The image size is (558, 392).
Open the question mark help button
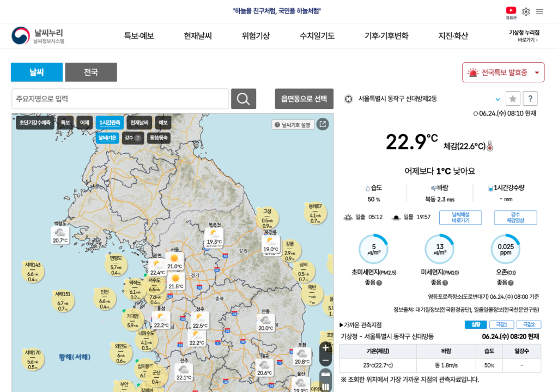(x=530, y=99)
